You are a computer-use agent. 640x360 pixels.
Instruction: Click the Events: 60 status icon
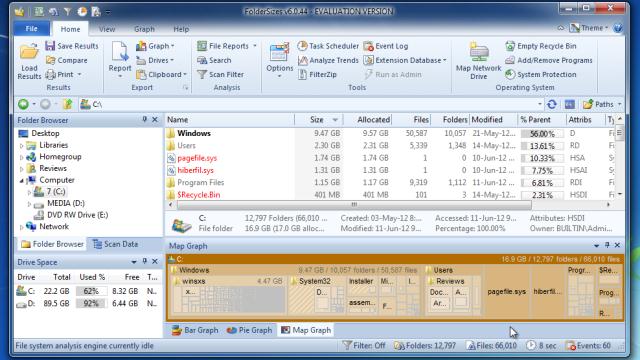click(x=570, y=346)
